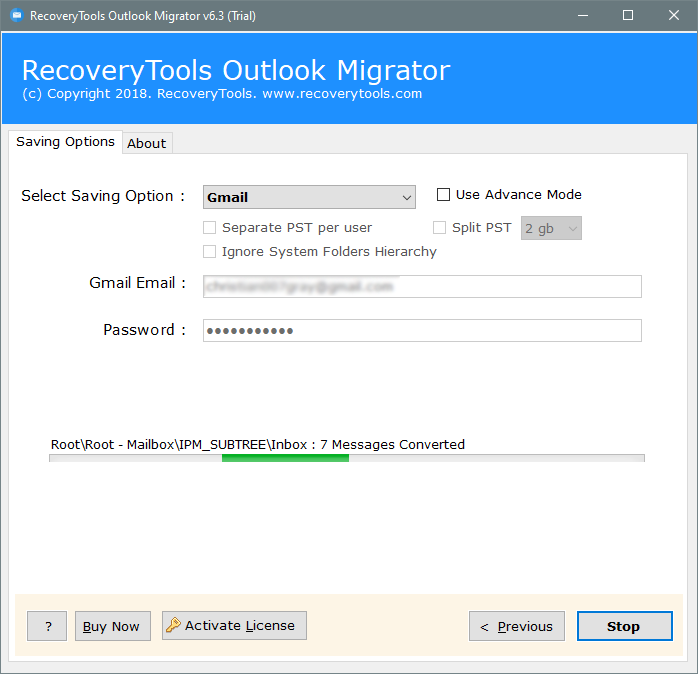698x674 pixels.
Task: Close the Outlook Migrator window
Action: [674, 16]
